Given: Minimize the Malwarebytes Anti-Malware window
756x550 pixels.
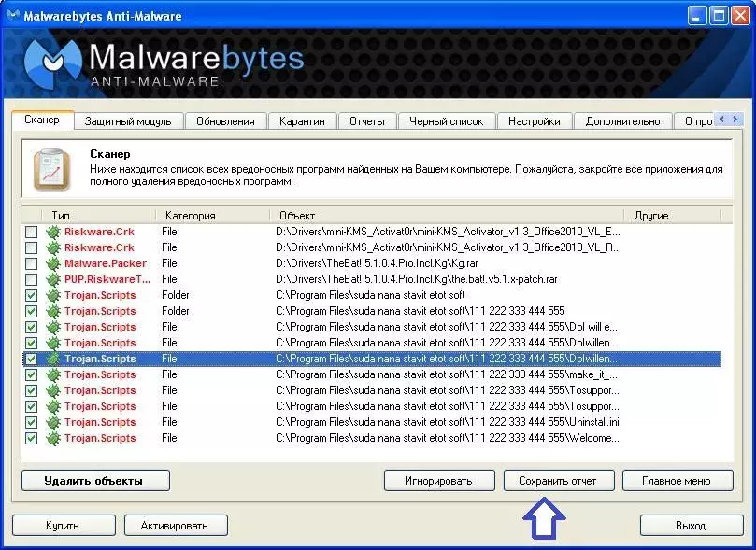Looking at the screenshot, I should [696, 16].
